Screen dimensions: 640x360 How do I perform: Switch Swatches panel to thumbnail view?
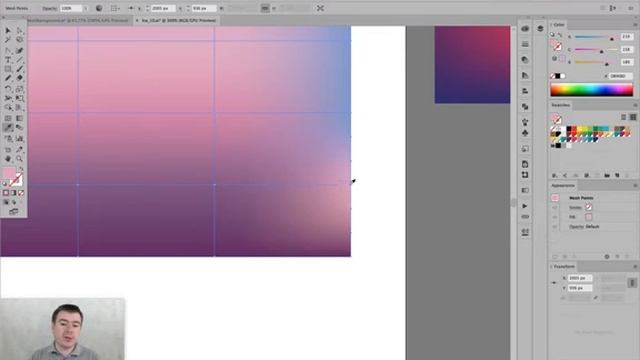633,117
